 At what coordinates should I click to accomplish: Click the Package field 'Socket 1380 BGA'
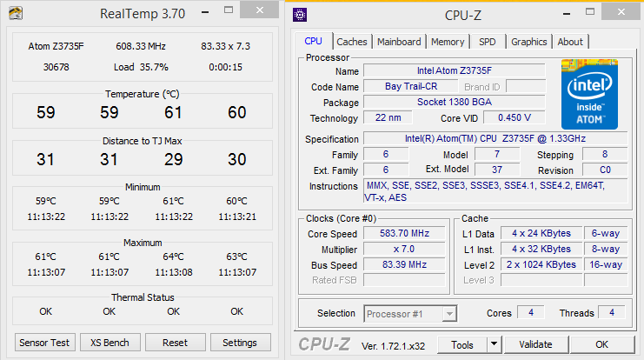click(455, 102)
